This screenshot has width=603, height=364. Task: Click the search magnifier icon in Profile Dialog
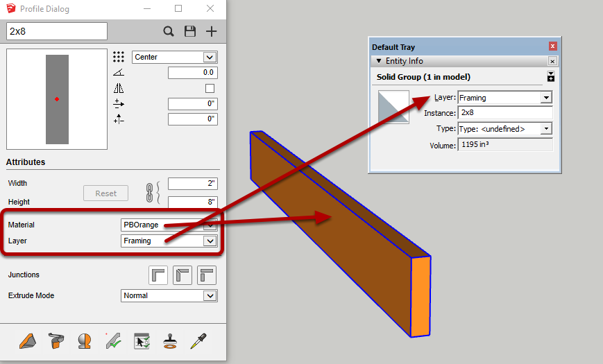(x=169, y=31)
